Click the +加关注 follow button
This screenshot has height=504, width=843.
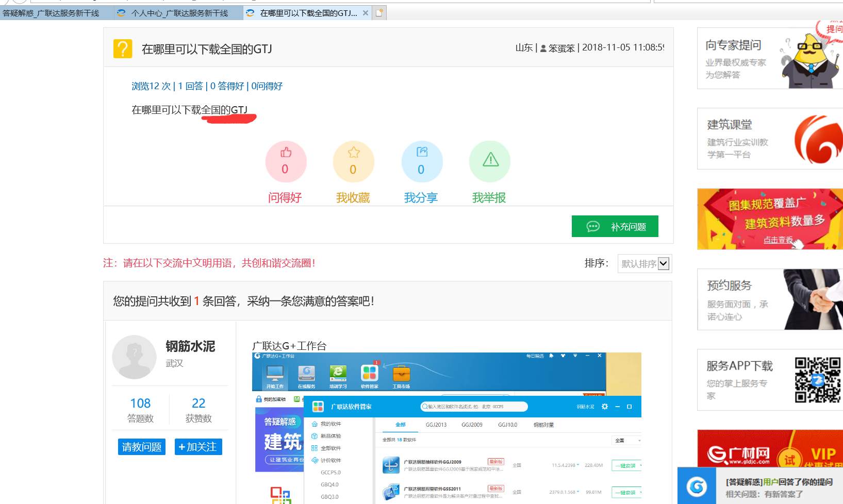click(198, 447)
